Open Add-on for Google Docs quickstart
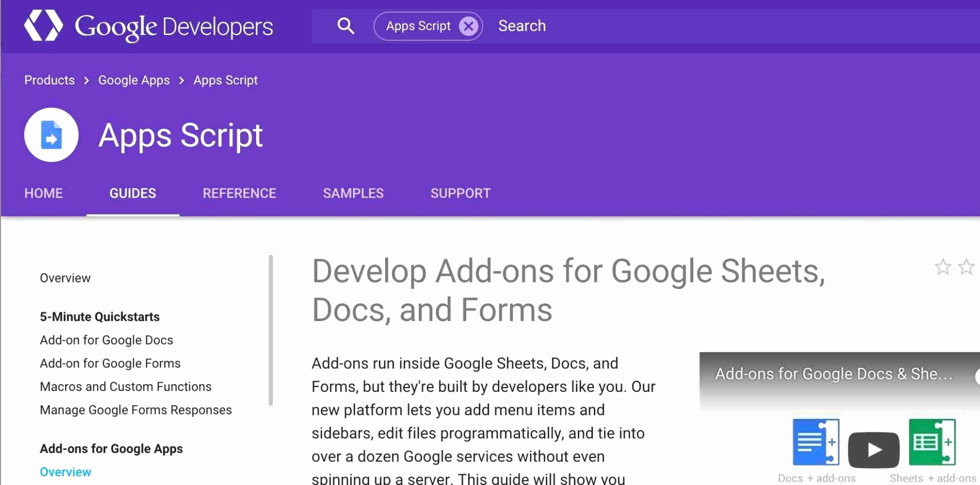 [x=107, y=340]
